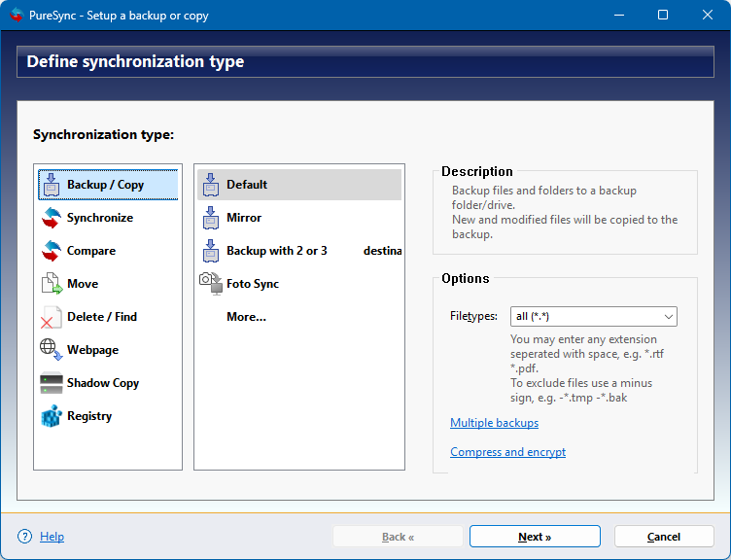
Task: Click the Webpage globe icon
Action: (51, 350)
